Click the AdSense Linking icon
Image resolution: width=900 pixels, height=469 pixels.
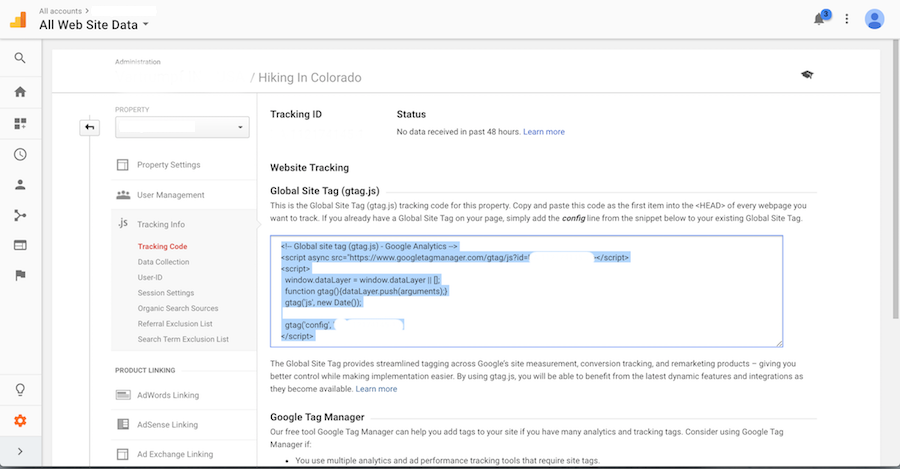click(x=123, y=424)
